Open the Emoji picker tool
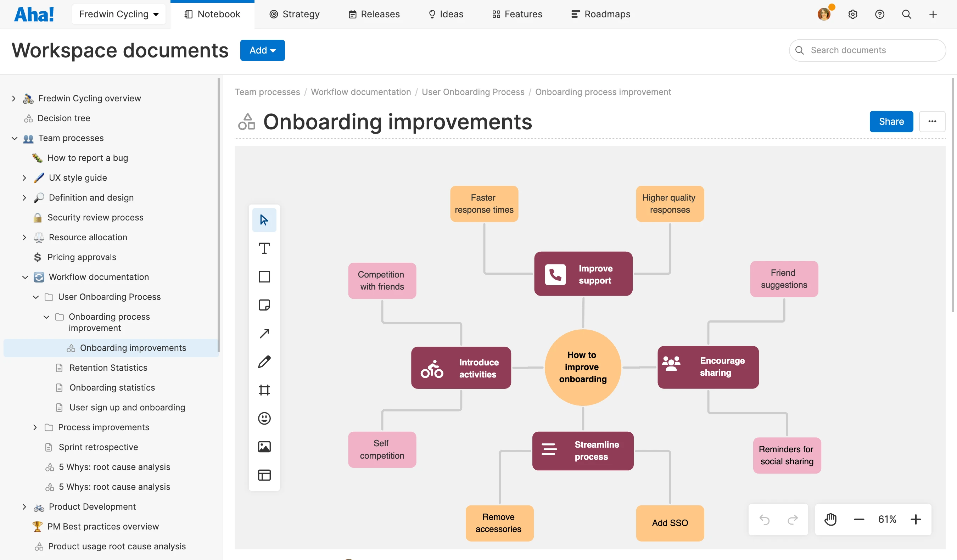The width and height of the screenshot is (957, 560). [264, 418]
